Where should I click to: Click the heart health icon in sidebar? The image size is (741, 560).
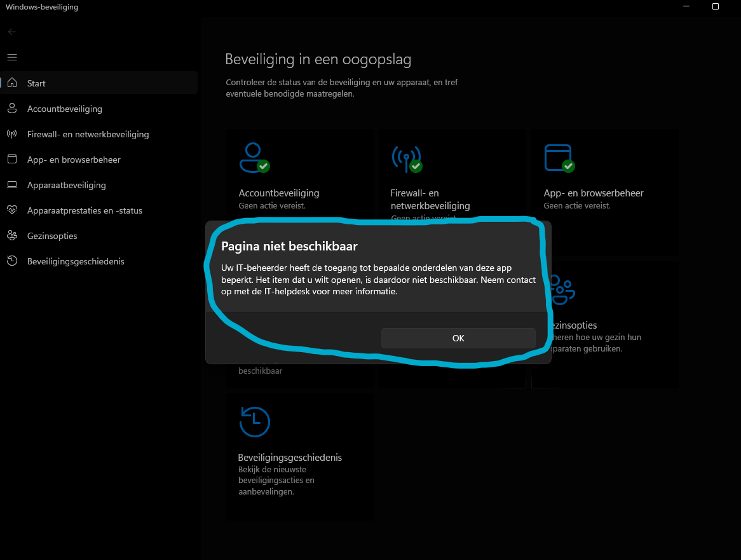12,210
